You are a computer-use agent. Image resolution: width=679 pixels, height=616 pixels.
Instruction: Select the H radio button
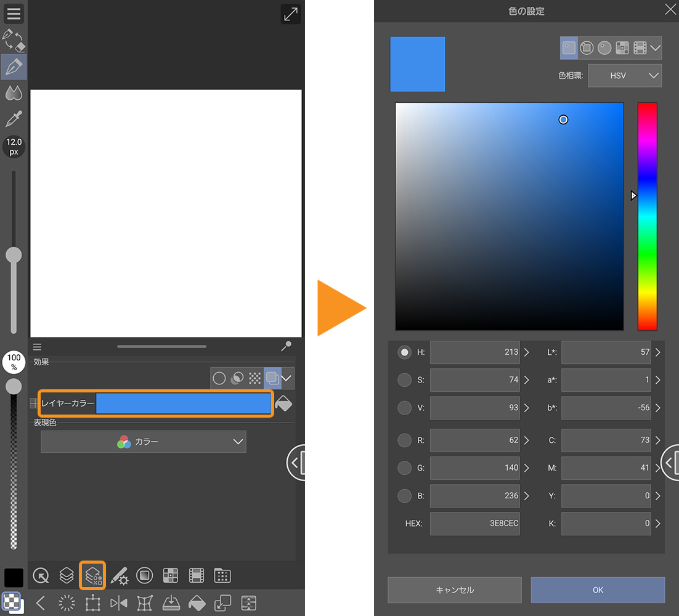click(404, 352)
